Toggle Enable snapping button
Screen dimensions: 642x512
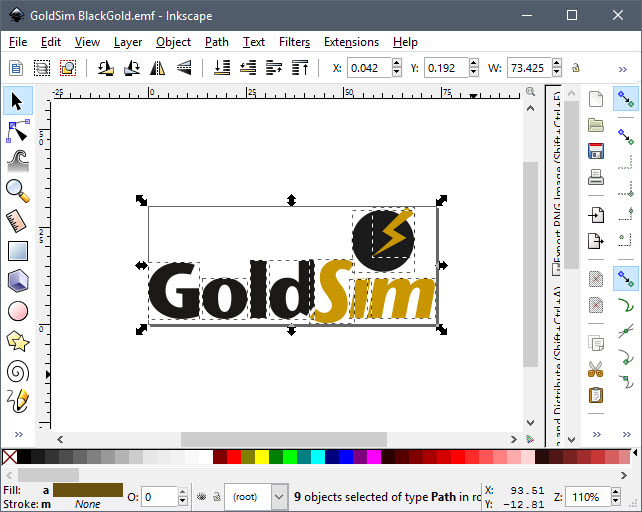(626, 99)
